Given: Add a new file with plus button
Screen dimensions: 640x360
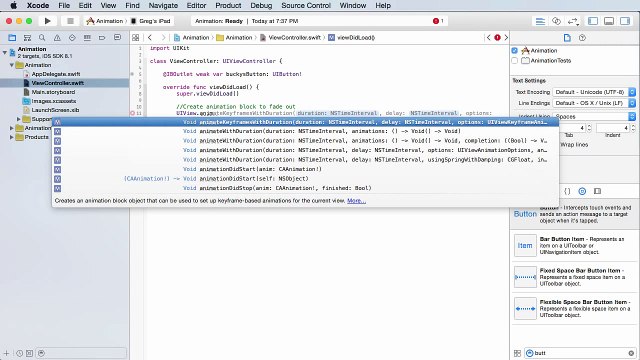Looking at the screenshot, I should point(7,353).
